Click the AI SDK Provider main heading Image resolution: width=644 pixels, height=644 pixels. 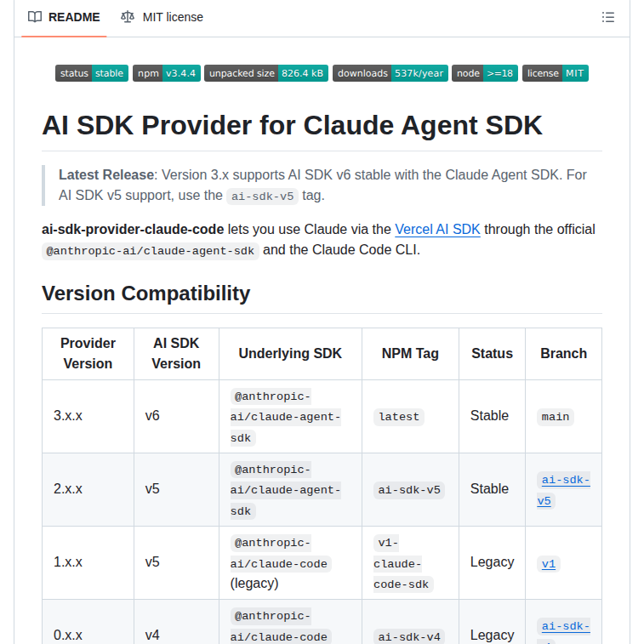pyautogui.click(x=292, y=125)
